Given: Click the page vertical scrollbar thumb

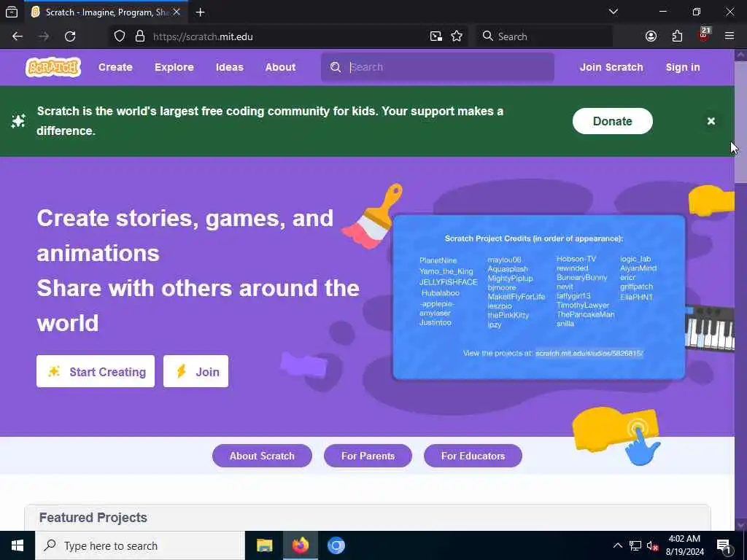Looking at the screenshot, I should 740,122.
